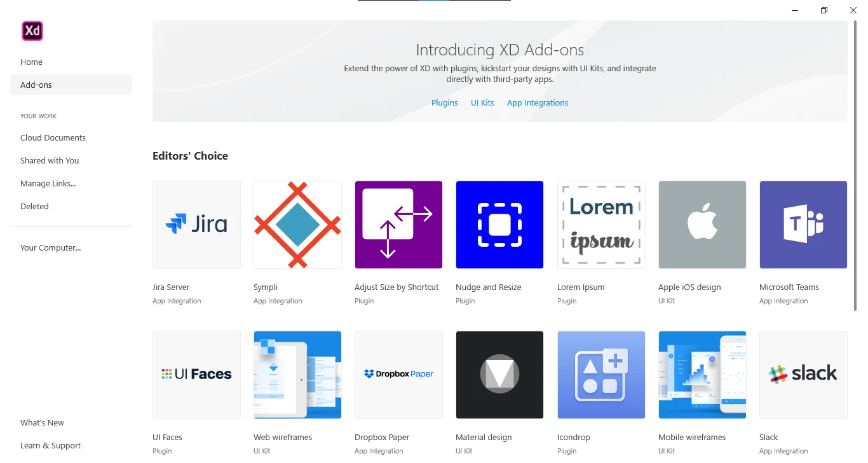Click the 'YOUR WORK' section label
This screenshot has width=868, height=463.
coord(38,116)
